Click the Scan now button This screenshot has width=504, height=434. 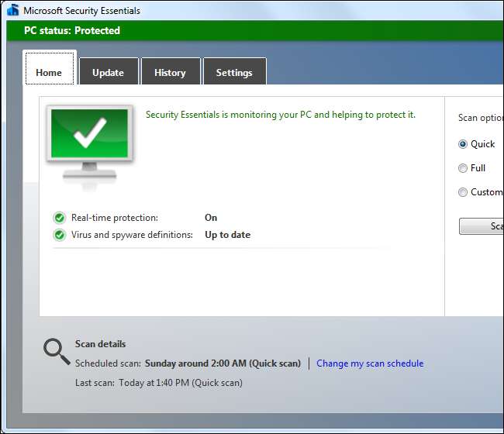coord(482,226)
